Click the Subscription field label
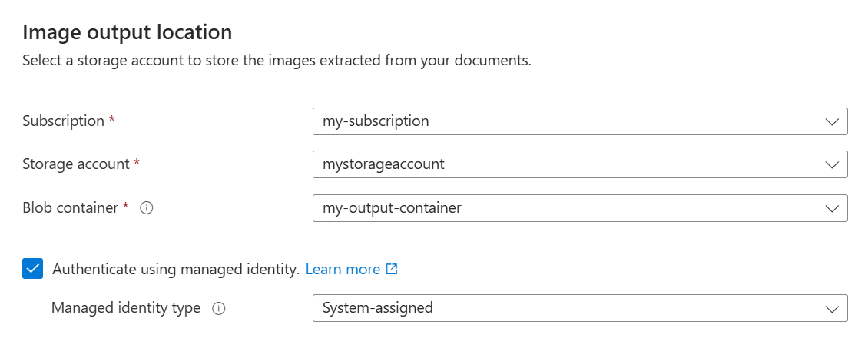The image size is (868, 348). 63,121
